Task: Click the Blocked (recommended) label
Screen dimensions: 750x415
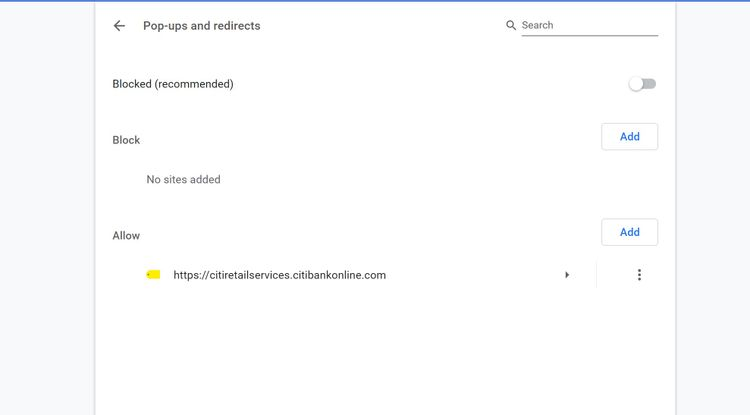Action: pyautogui.click(x=173, y=84)
